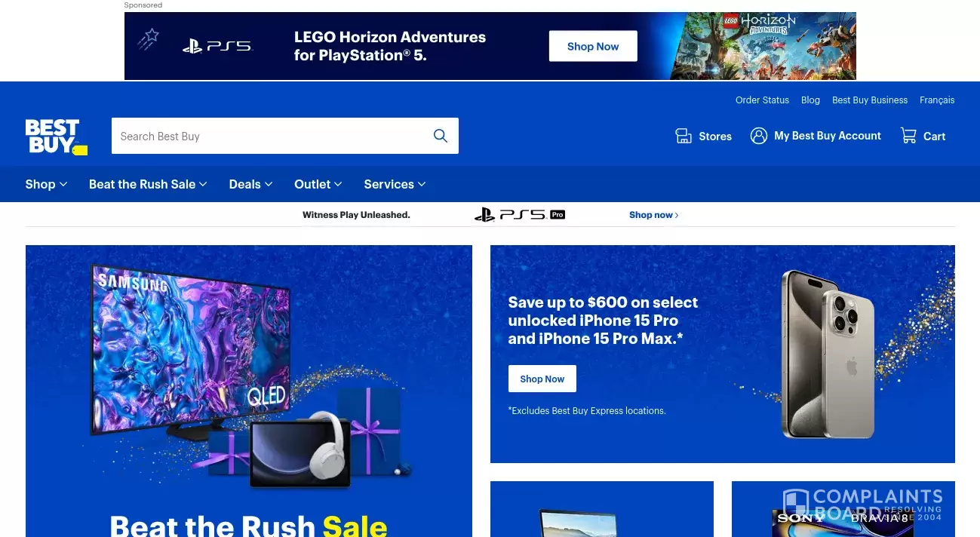Click the magnifying glass search icon
Image resolution: width=980 pixels, height=537 pixels.
click(441, 136)
